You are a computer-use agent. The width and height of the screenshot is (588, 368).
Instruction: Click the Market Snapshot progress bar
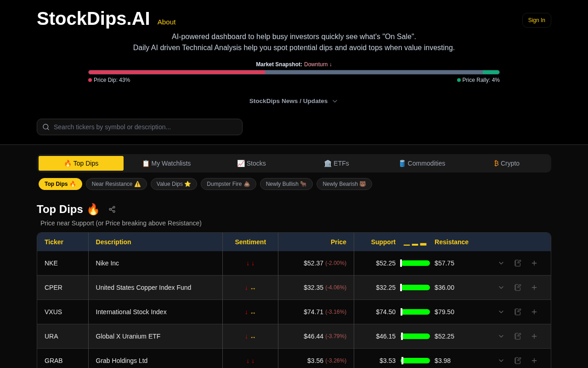[294, 72]
